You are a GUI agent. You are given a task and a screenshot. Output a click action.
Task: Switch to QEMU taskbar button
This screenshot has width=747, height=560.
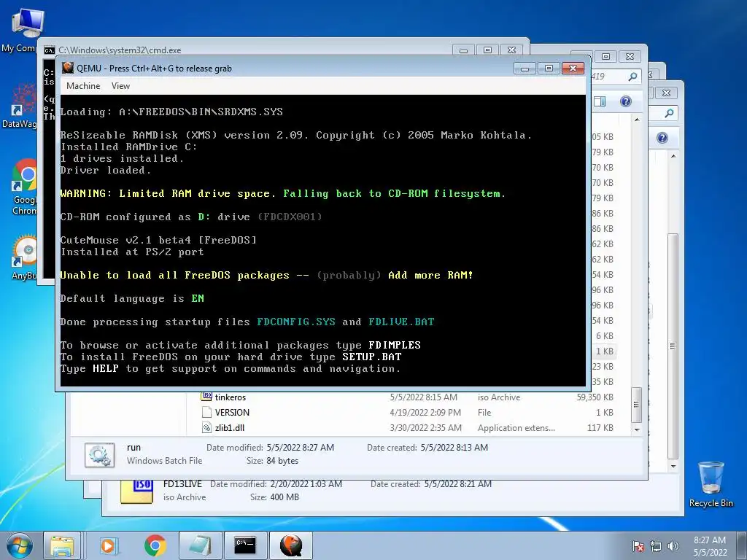(x=291, y=545)
